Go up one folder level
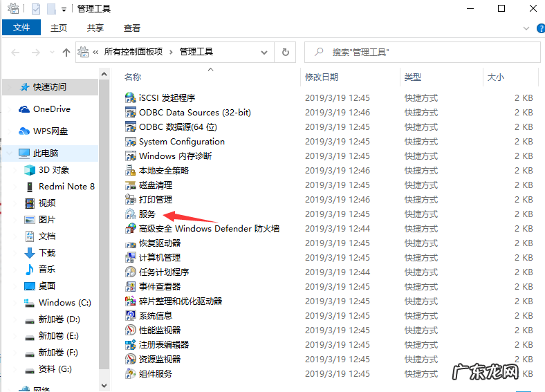 [x=66, y=53]
